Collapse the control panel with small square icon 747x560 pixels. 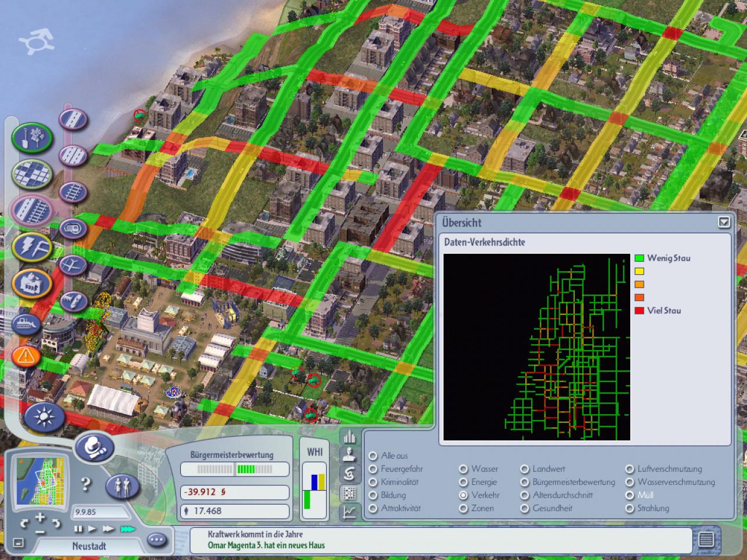[19, 542]
